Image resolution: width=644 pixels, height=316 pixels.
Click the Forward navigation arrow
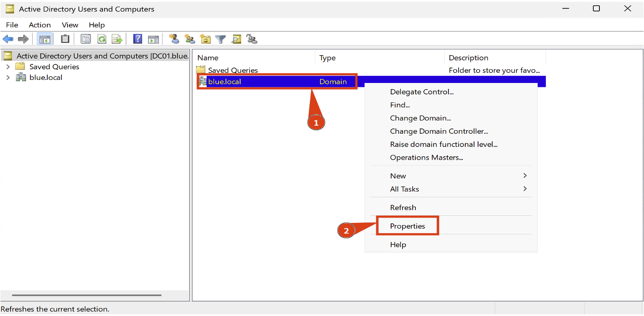[x=23, y=39]
